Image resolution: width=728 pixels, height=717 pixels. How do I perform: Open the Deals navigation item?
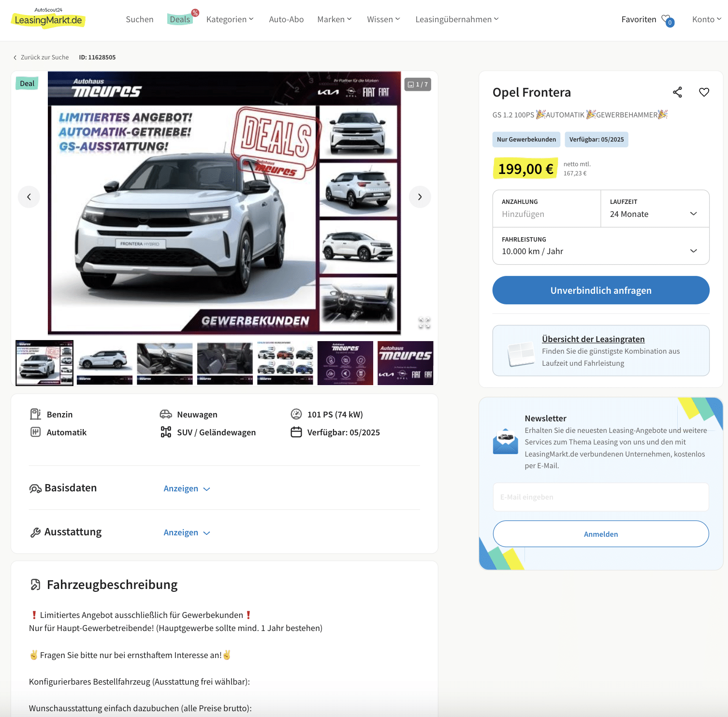[180, 19]
